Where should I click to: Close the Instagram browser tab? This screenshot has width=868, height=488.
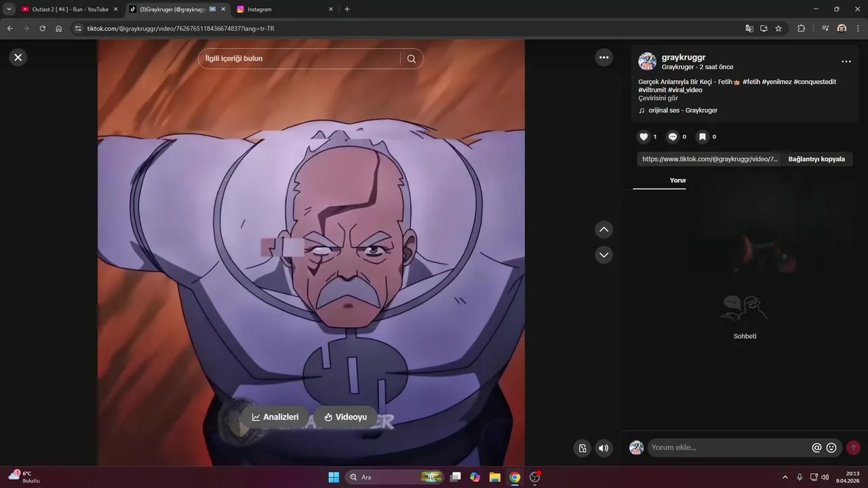pyautogui.click(x=331, y=9)
